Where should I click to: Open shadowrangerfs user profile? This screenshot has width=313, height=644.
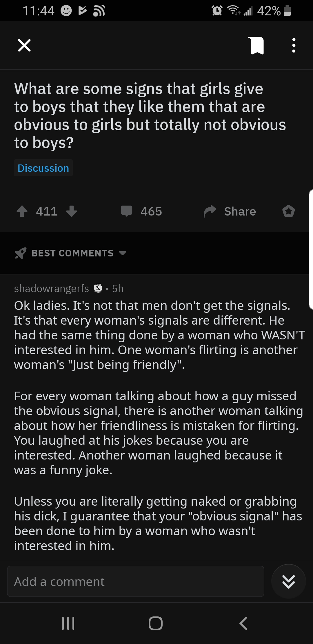(x=52, y=288)
